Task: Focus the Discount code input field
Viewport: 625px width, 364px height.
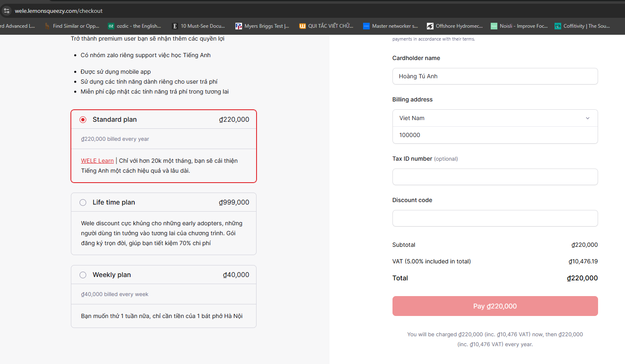Action: [495, 218]
